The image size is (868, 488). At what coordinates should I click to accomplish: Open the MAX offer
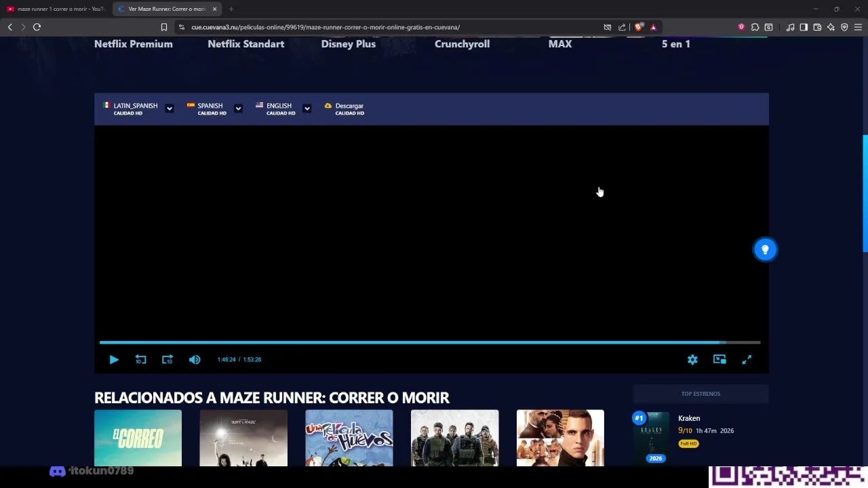click(560, 44)
